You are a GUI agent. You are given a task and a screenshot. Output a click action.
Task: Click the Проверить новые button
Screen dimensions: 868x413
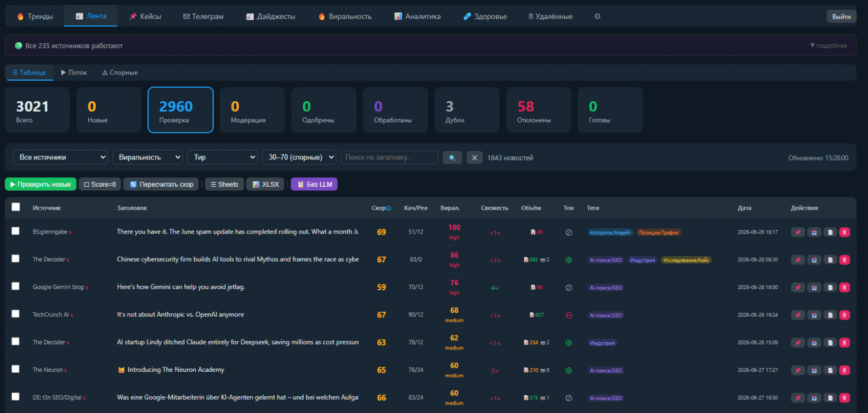point(41,184)
